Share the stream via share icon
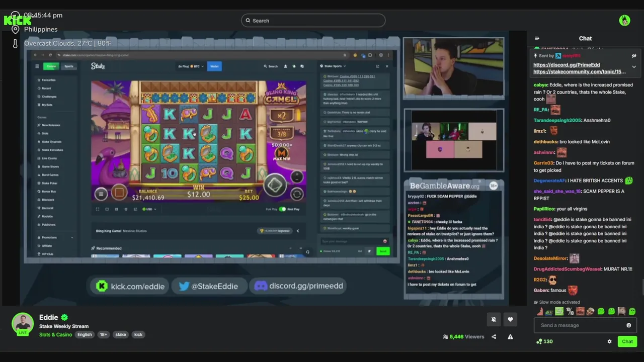 494,337
